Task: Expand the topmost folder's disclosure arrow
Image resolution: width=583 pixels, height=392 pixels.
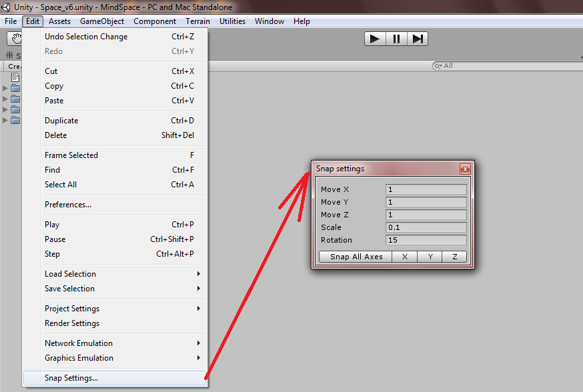Action: point(5,88)
